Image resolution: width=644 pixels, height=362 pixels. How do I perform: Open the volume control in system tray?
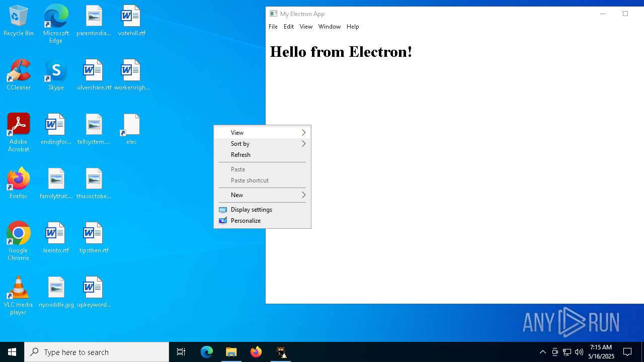(579, 352)
